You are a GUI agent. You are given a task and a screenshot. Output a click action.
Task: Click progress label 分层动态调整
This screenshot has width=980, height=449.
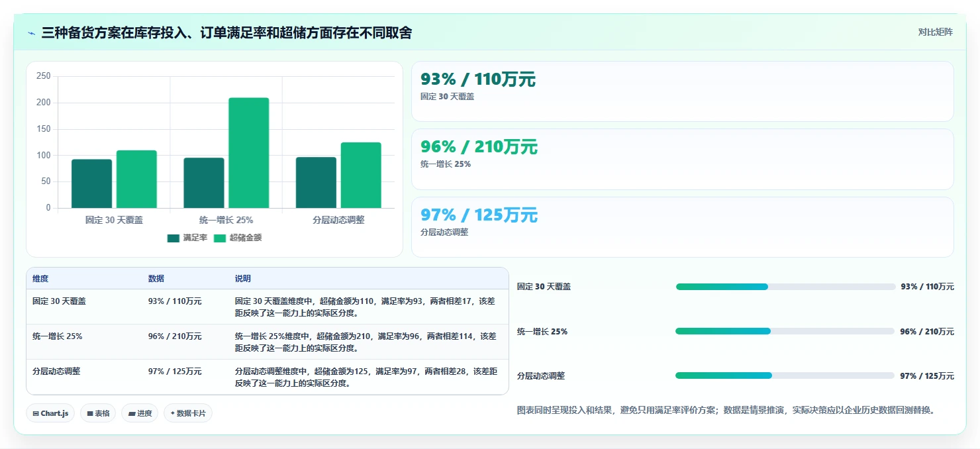[x=541, y=375]
